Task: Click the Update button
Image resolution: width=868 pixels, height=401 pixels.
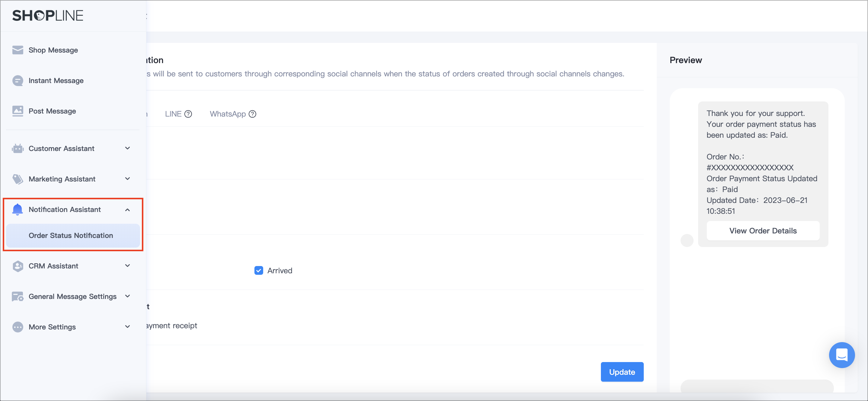Action: pyautogui.click(x=622, y=372)
